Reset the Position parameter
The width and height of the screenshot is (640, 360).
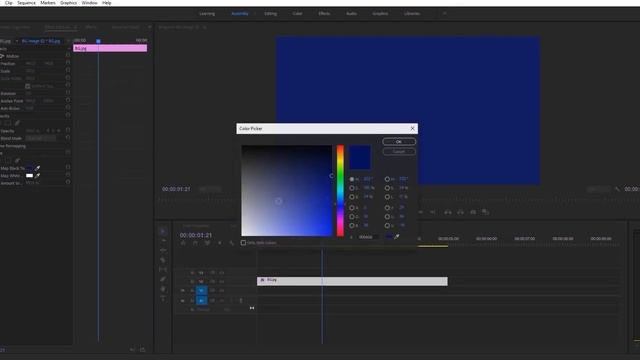[68, 63]
